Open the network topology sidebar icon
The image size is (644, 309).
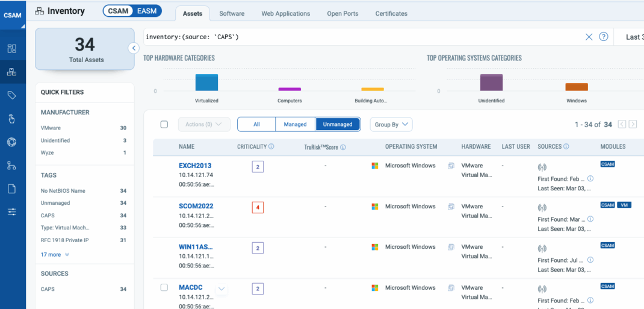(x=12, y=166)
